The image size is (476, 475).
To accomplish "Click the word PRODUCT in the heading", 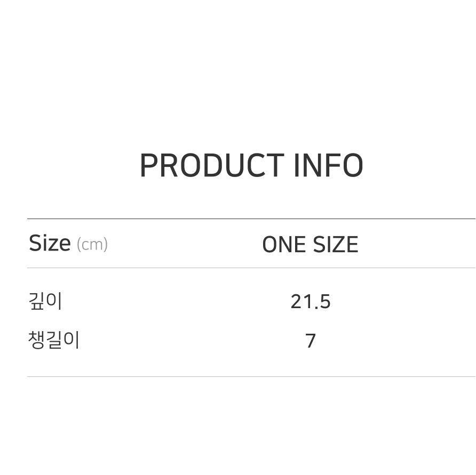I will click(x=211, y=166).
